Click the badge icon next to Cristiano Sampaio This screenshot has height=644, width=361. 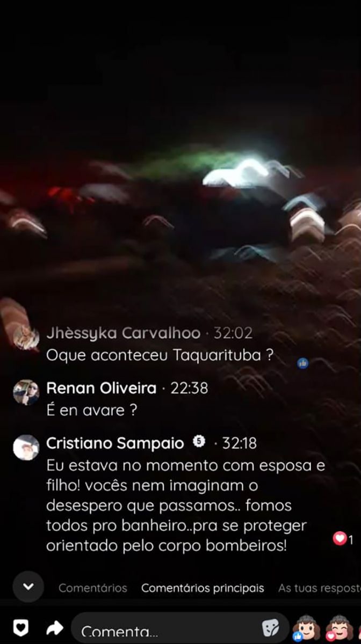tap(199, 442)
